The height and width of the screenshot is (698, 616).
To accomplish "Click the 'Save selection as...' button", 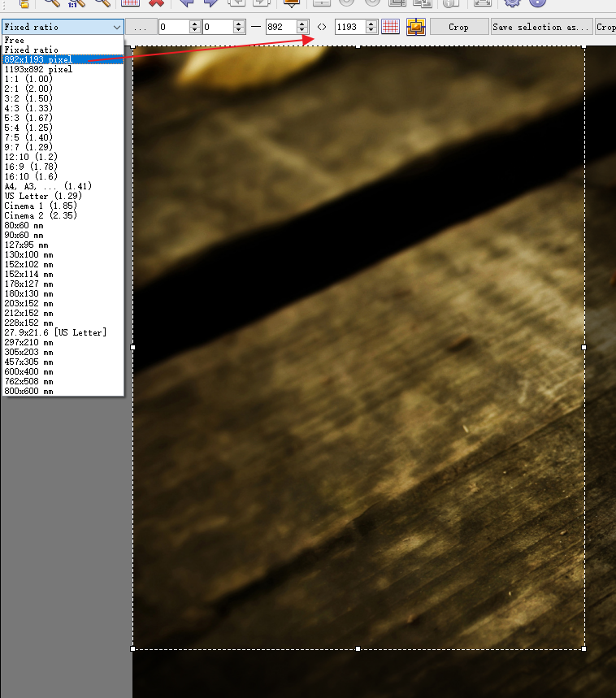I will [542, 27].
